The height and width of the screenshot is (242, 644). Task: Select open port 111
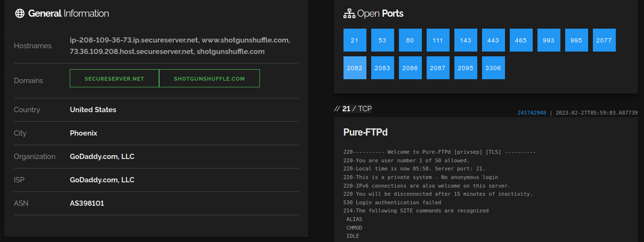(x=438, y=40)
